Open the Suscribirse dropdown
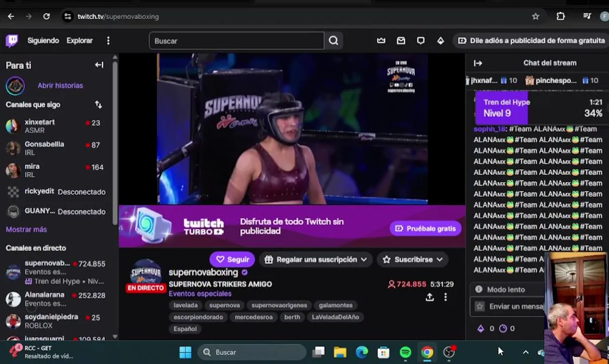This screenshot has height=364, width=609. click(413, 259)
